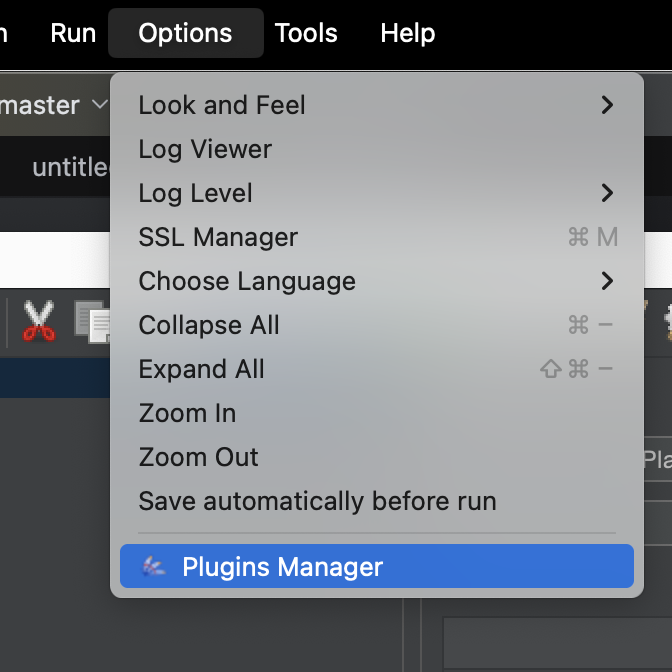Open Plugins Manager menu item

coord(282,568)
